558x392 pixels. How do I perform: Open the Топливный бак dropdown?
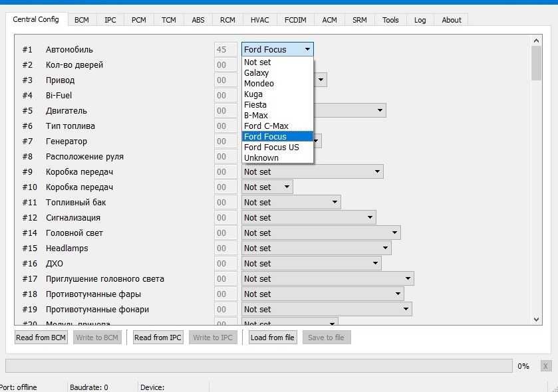[291, 202]
